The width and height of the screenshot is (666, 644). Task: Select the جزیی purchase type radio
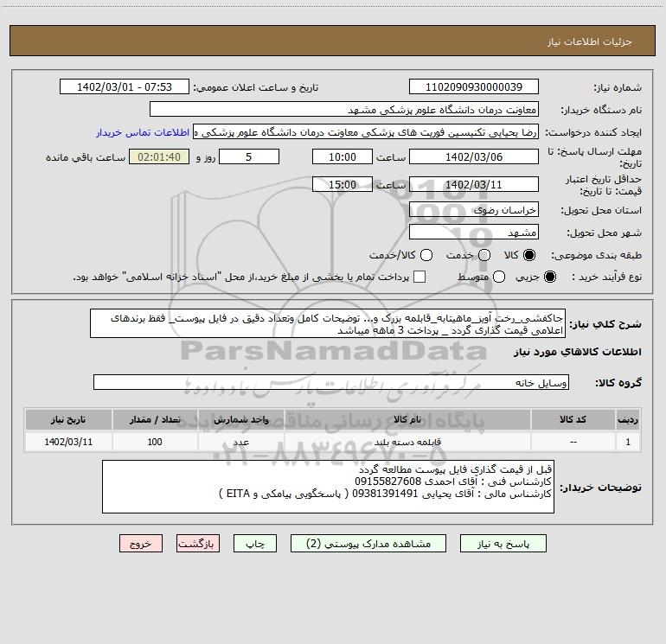[x=549, y=277]
